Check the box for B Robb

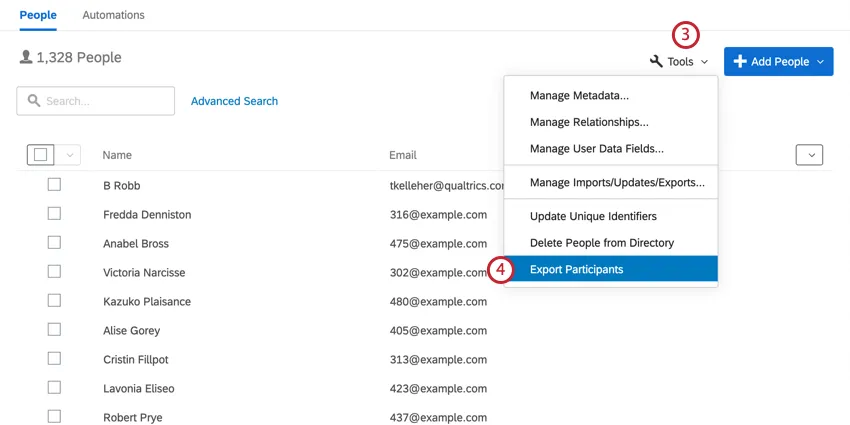tap(54, 185)
